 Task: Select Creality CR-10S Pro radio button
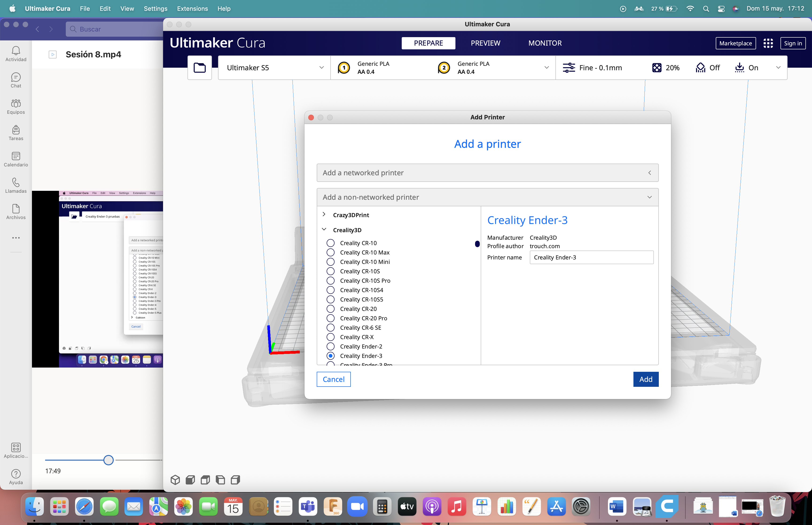tap(330, 280)
